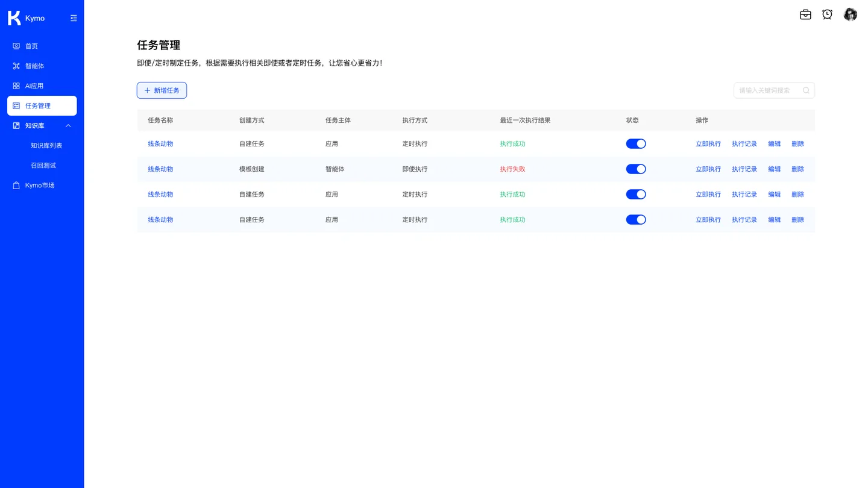Click 立即执行 for the 模板创建 task
868x488 pixels.
pos(708,169)
